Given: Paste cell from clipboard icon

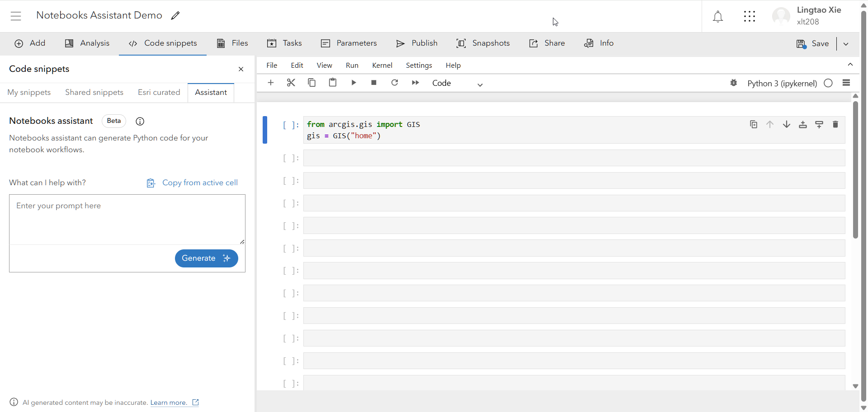Looking at the screenshot, I should pyautogui.click(x=333, y=83).
